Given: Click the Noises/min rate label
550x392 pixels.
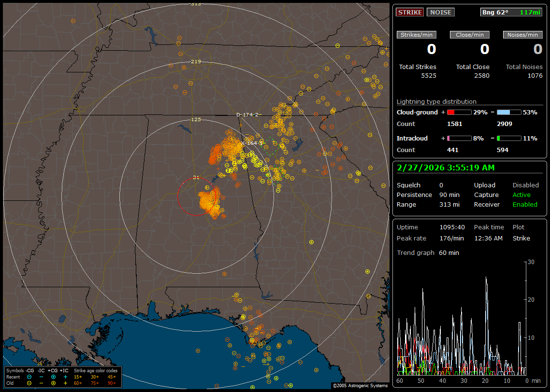Looking at the screenshot, I should click(522, 35).
